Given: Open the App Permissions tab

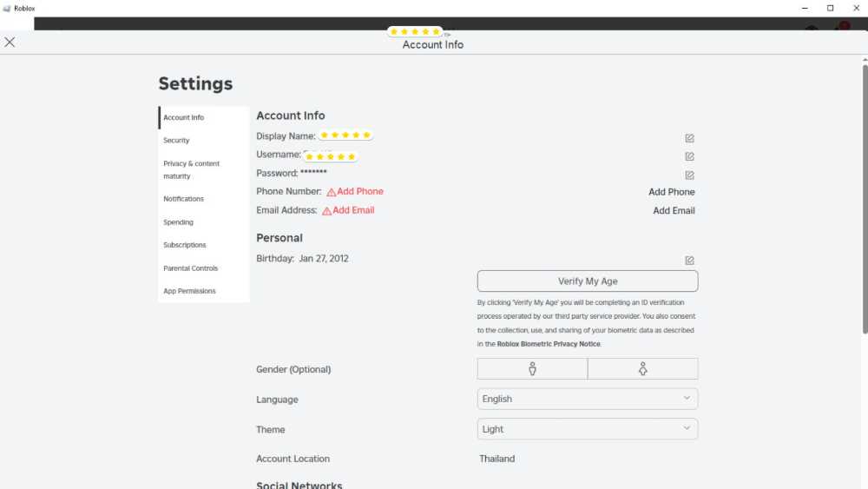Looking at the screenshot, I should pos(204,291).
